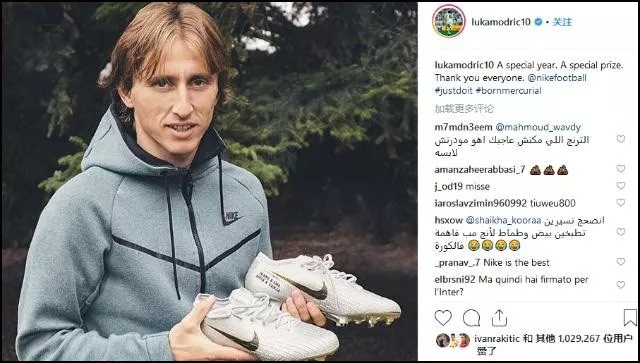Like the m7mdn3eem comment
The image size is (640, 363).
[x=621, y=139]
